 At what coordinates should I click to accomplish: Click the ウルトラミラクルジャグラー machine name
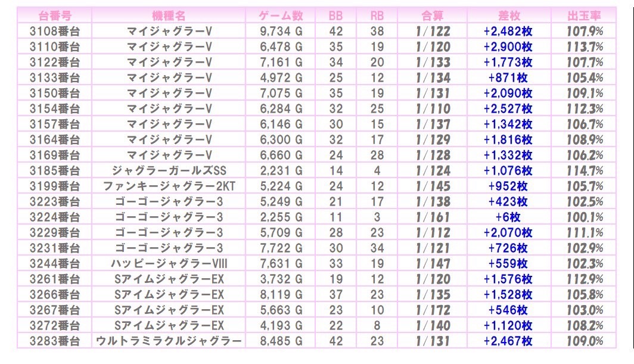[x=169, y=341]
